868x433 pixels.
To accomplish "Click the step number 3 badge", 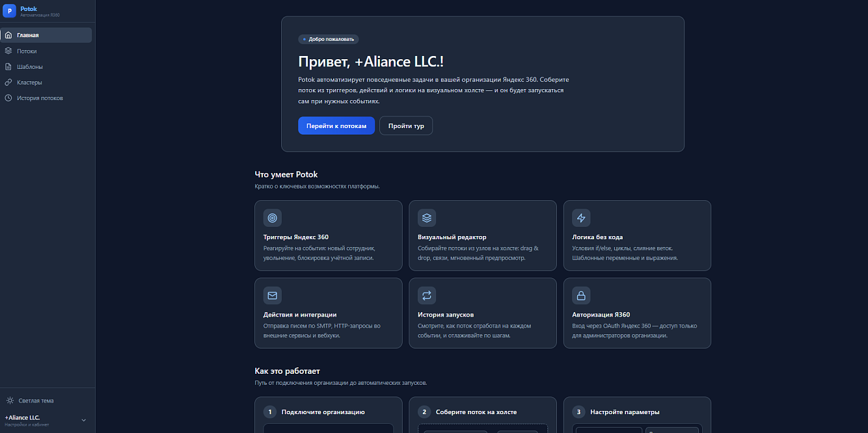I will [x=578, y=412].
